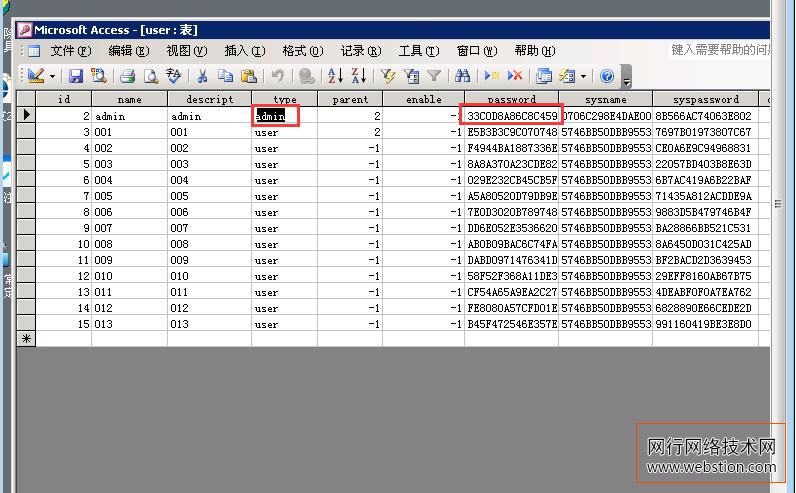
Task: Click the Print icon
Action: click(128, 76)
